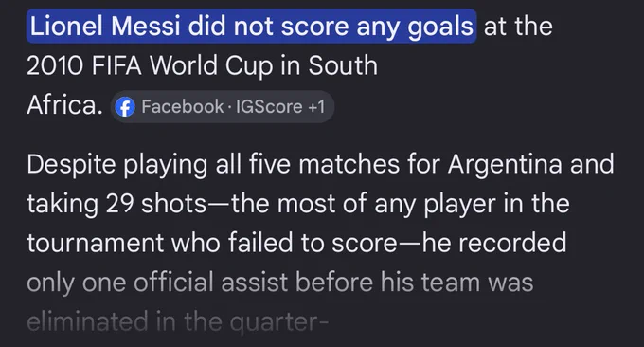Image resolution: width=644 pixels, height=347 pixels.
Task: Click the phrase at the after highlight
Action: [518, 27]
